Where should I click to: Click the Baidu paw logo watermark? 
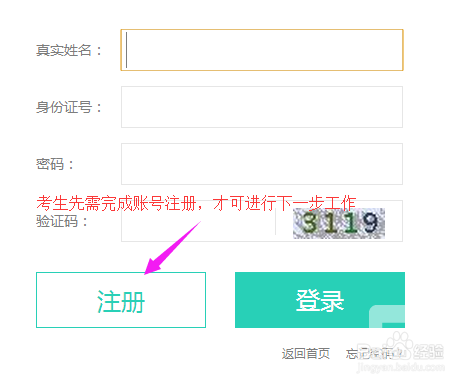click(397, 345)
